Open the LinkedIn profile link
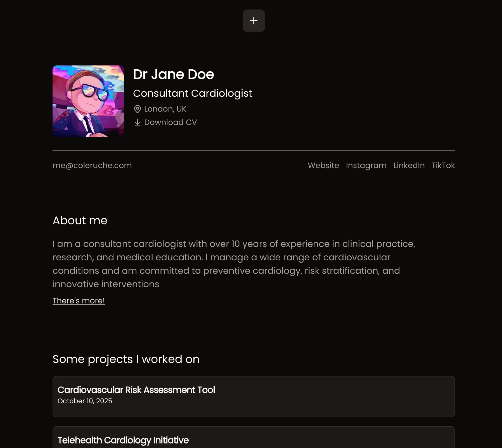502x448 pixels. tap(409, 166)
